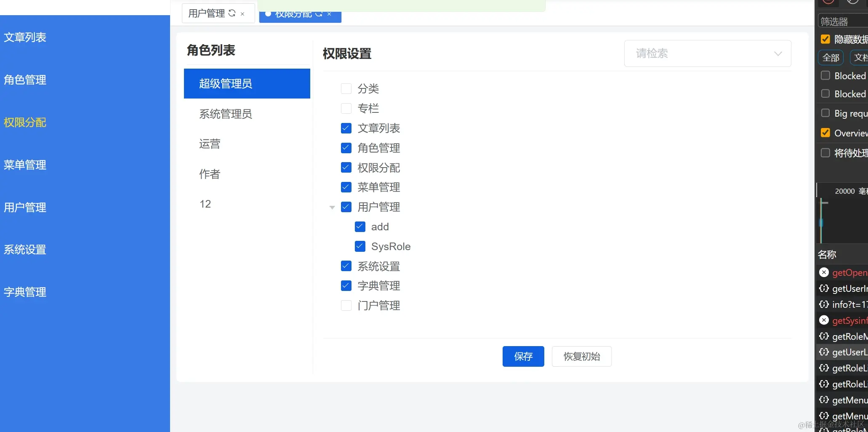The height and width of the screenshot is (432, 868).
Task: Open 权限分配 in the blue sidebar
Action: click(x=25, y=123)
